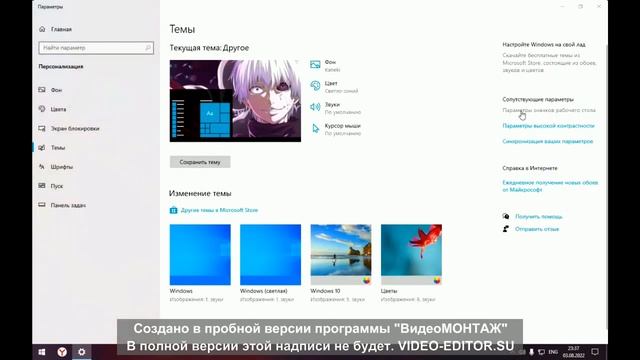The height and width of the screenshot is (360, 640).
Task: Select the Цвета palette icon in sidebar
Action: point(42,109)
